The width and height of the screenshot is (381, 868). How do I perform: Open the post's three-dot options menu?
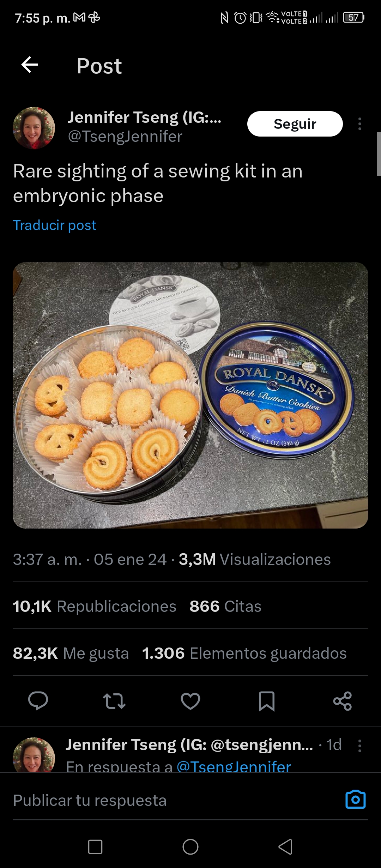359,124
